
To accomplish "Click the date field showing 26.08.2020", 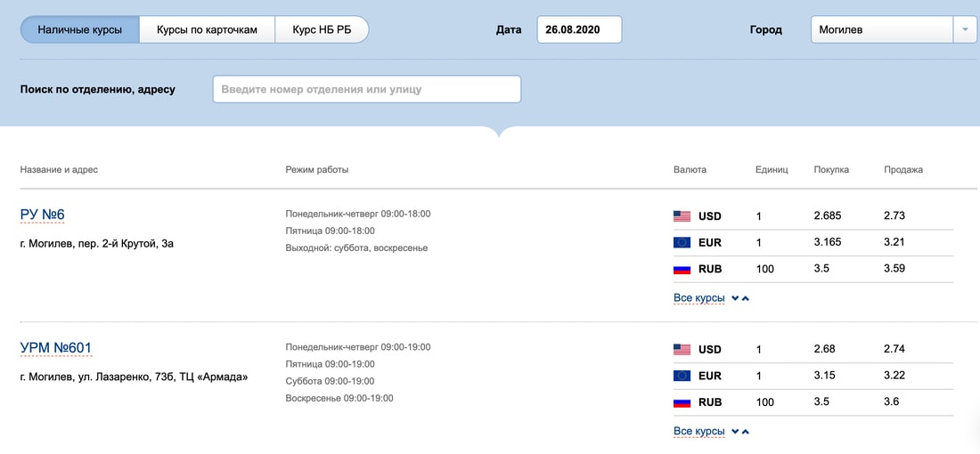I will (x=578, y=29).
